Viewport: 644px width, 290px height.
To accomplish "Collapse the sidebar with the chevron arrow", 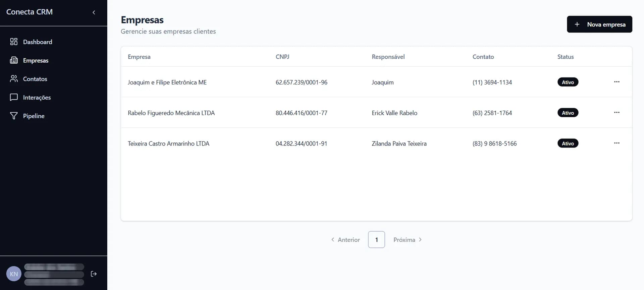I will point(94,12).
